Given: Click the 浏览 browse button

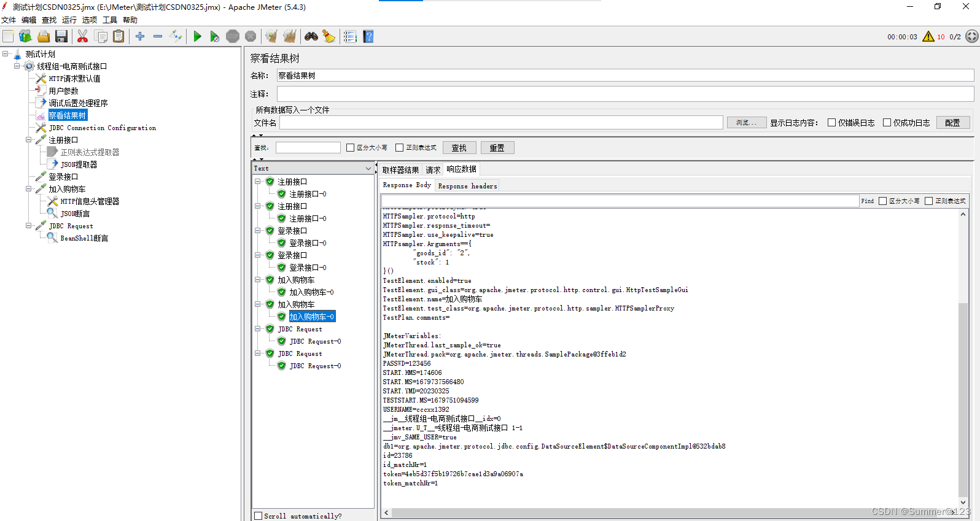Looking at the screenshot, I should tap(747, 123).
